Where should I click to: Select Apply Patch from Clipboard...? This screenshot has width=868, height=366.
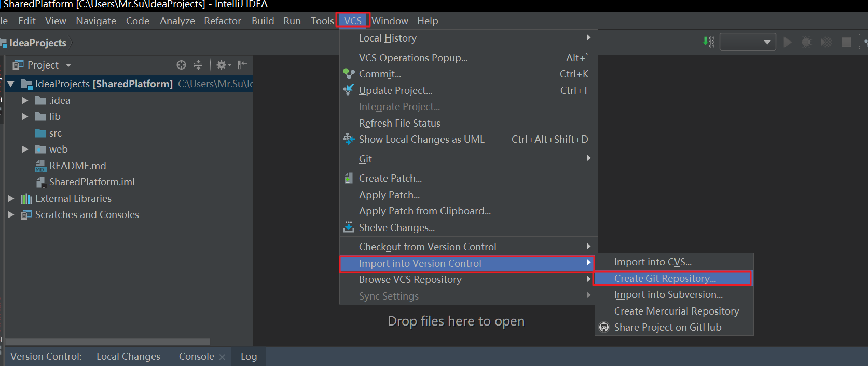[x=469, y=211]
